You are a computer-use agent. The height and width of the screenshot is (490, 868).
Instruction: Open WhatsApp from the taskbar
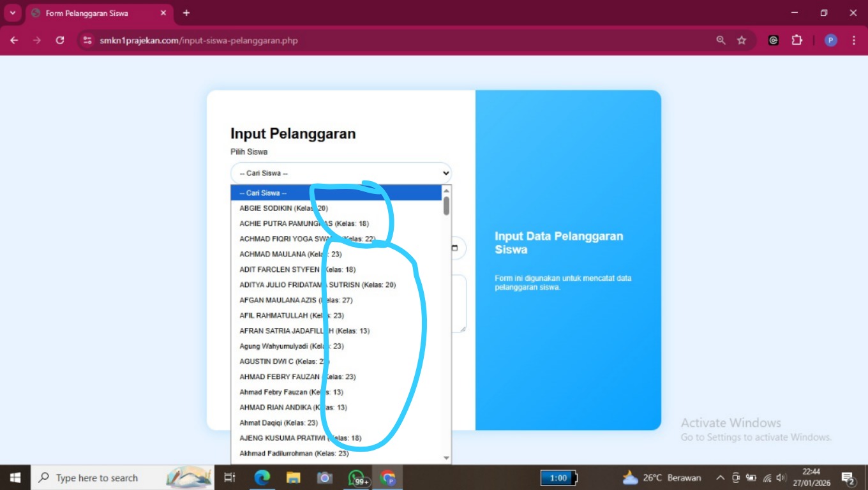pyautogui.click(x=356, y=478)
